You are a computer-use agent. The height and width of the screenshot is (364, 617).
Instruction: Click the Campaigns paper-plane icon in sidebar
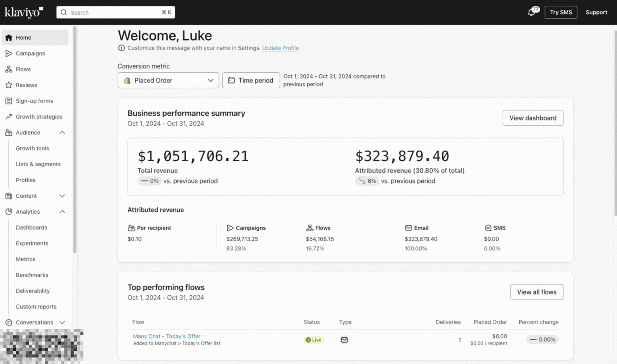coord(9,53)
